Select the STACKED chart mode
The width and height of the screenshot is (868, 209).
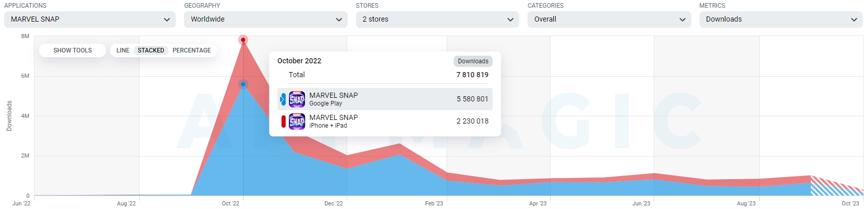click(x=150, y=50)
